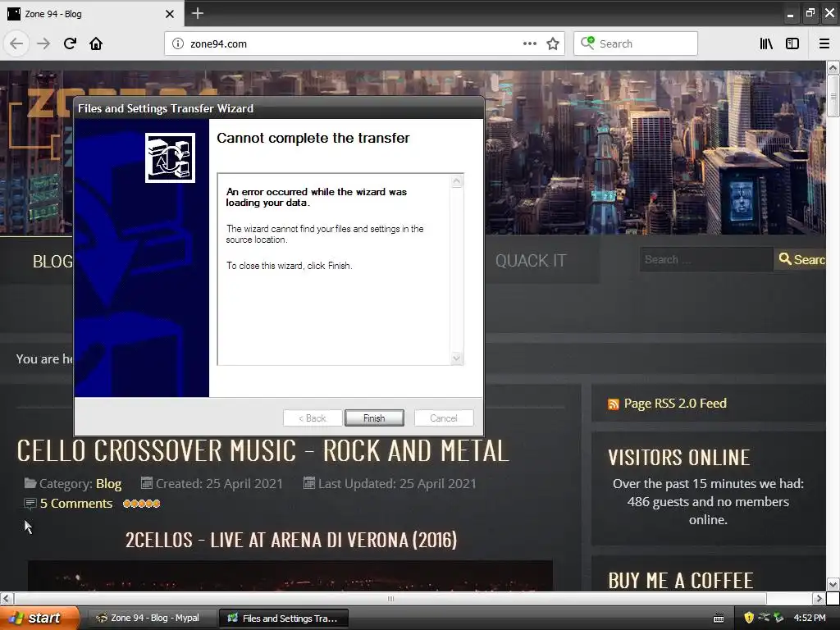Click the Last Updated calendar icon
The image size is (840, 630).
click(x=309, y=483)
